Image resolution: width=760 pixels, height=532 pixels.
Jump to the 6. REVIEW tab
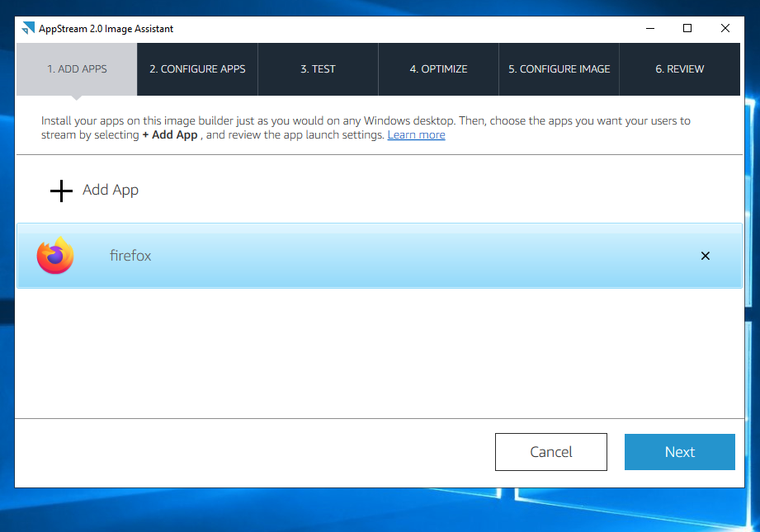tap(679, 69)
